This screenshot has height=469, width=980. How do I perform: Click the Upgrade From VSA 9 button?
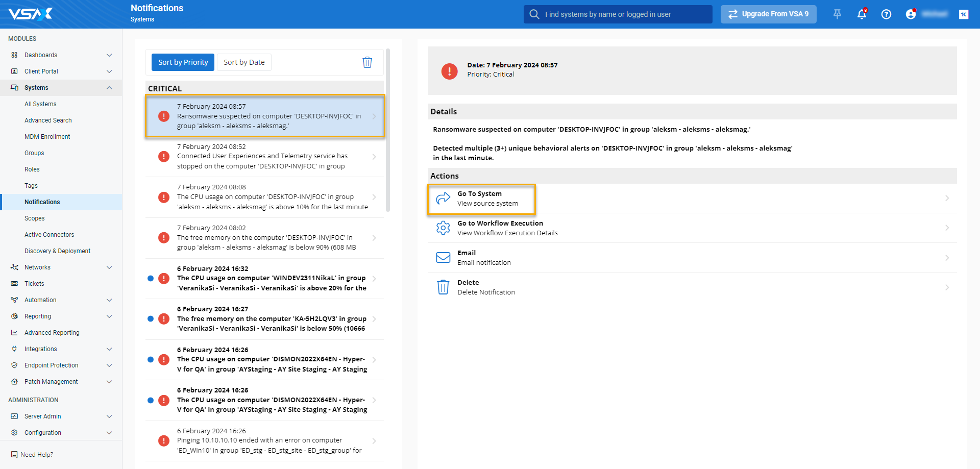[x=768, y=14]
